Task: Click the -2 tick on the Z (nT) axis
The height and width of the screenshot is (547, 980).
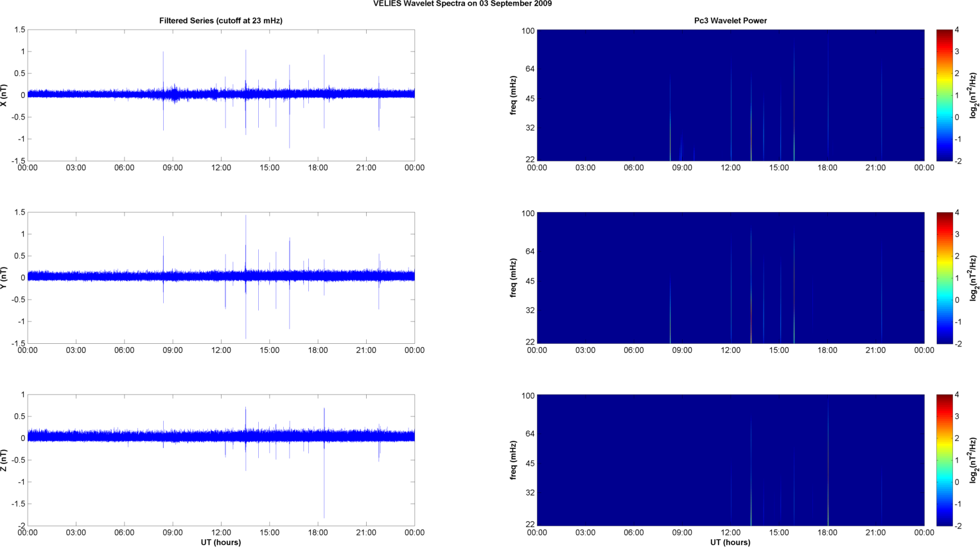Action: [21, 526]
